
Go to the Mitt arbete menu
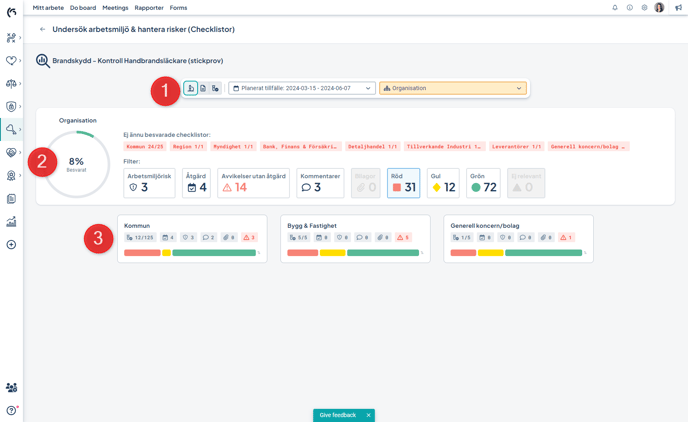(48, 8)
